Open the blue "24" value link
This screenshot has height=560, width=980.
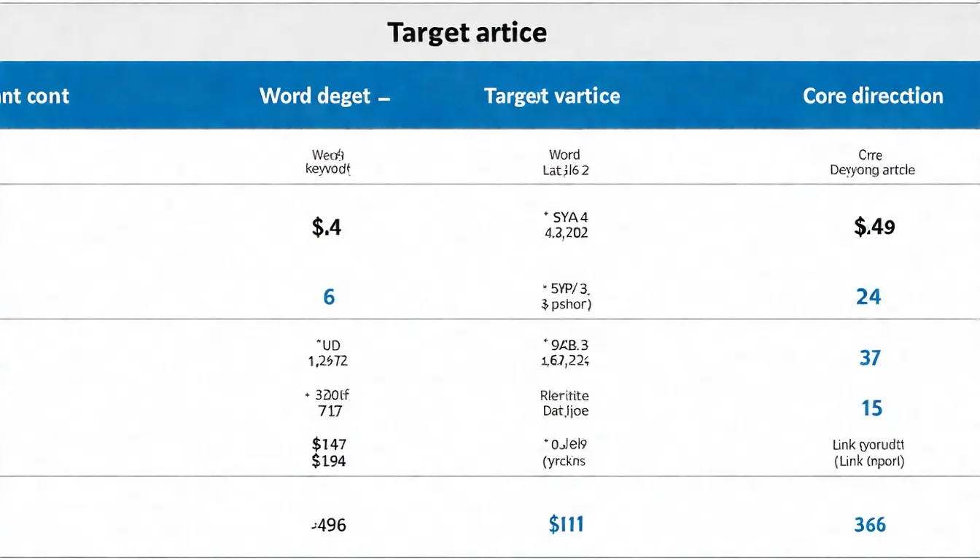[x=868, y=297]
